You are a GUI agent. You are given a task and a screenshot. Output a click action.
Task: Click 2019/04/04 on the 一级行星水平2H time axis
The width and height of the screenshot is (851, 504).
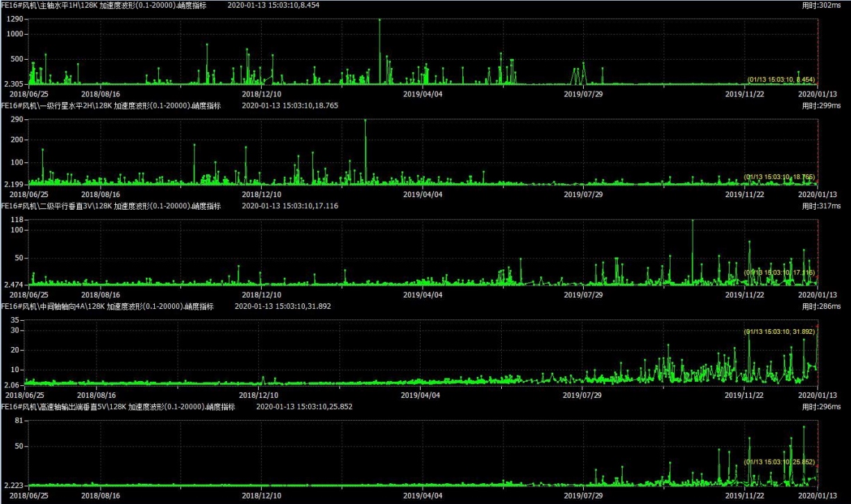click(422, 194)
